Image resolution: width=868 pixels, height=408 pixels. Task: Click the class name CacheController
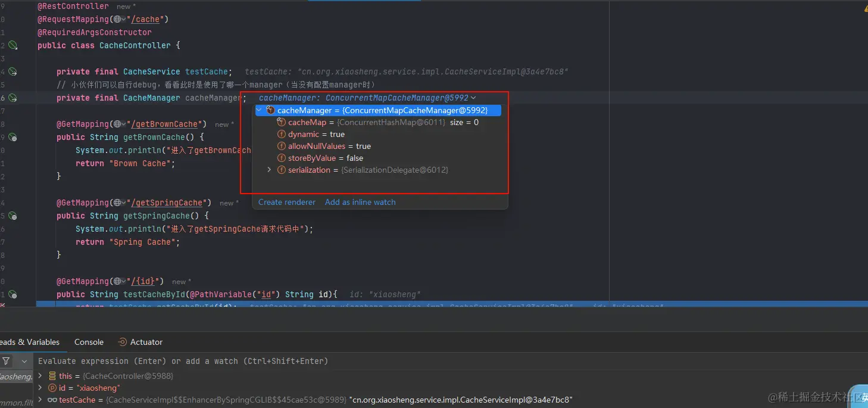(x=135, y=45)
